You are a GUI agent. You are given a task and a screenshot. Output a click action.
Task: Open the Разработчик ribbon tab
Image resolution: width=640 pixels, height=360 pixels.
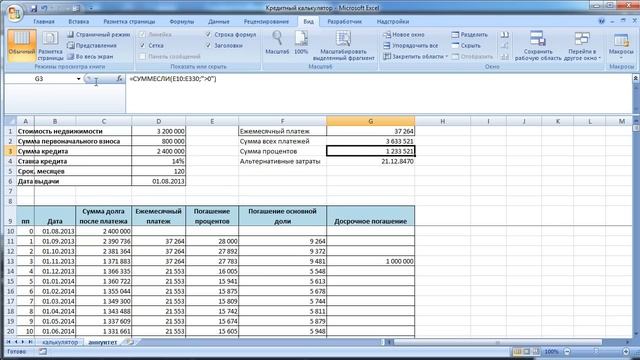(x=344, y=22)
